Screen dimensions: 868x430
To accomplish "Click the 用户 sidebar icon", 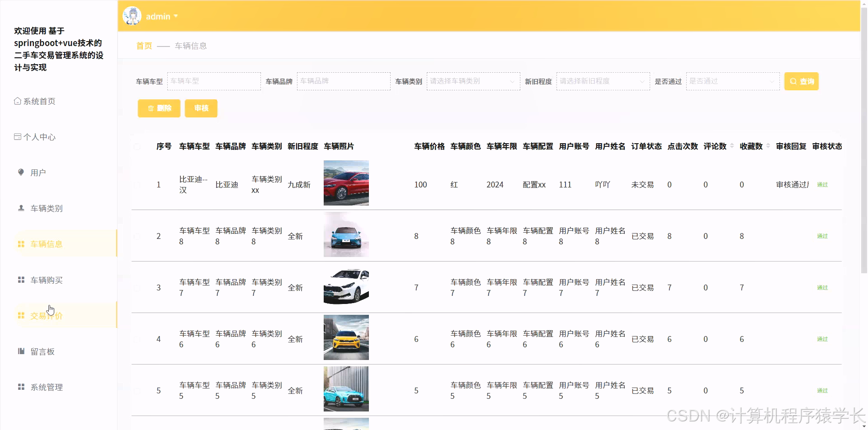I will click(x=21, y=172).
